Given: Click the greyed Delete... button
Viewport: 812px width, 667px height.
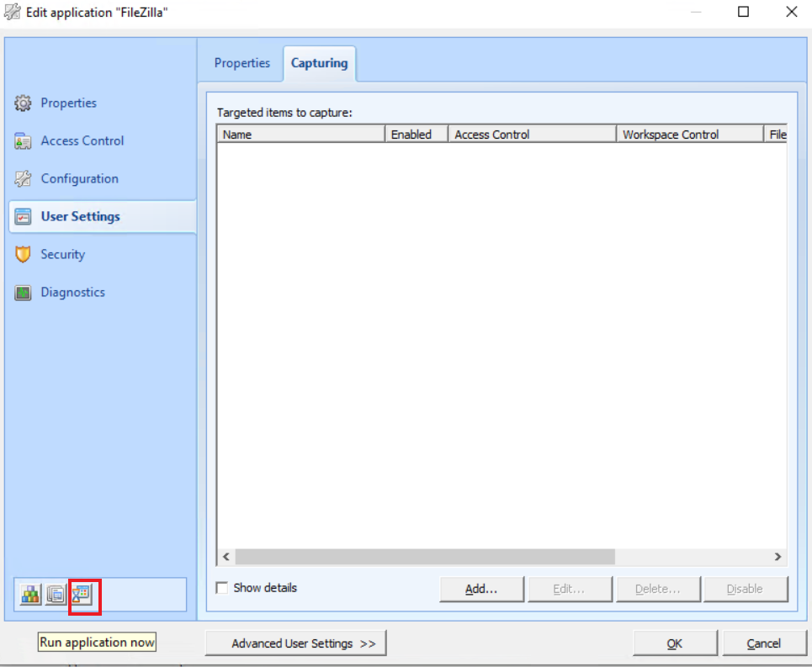Looking at the screenshot, I should pyautogui.click(x=658, y=589).
